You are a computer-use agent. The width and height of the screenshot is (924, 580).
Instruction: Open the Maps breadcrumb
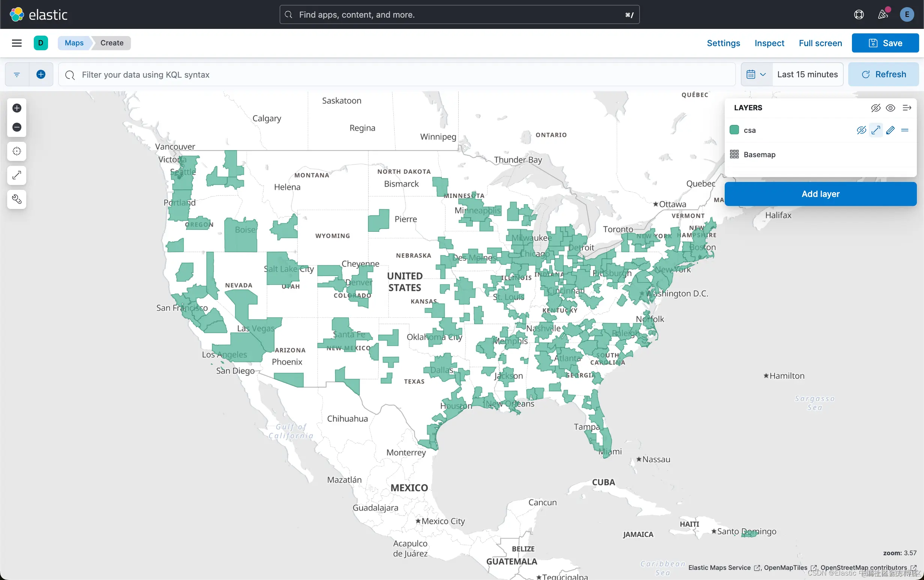(74, 43)
